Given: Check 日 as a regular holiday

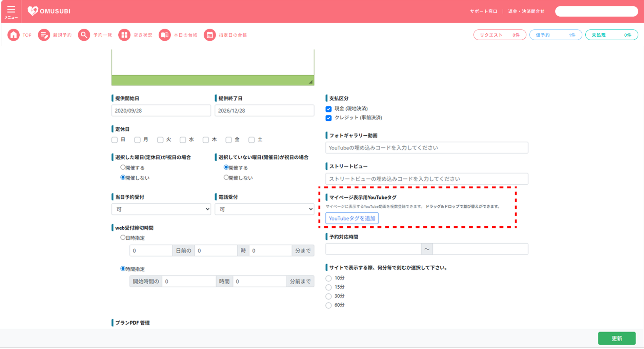Looking at the screenshot, I should tap(115, 140).
